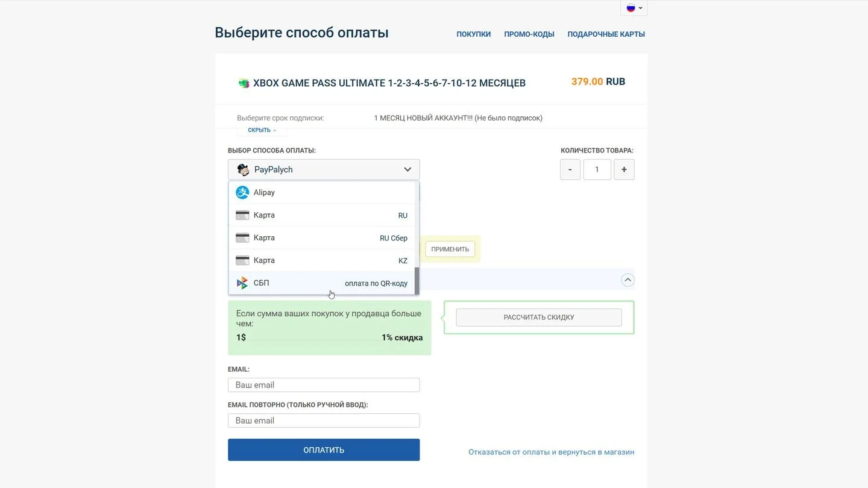
Task: Click the ОПЛАТИТЬ button
Action: [324, 449]
